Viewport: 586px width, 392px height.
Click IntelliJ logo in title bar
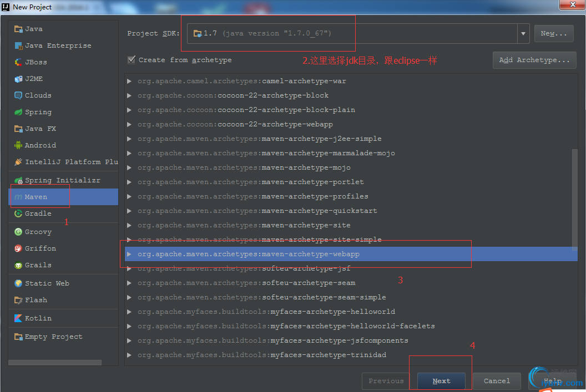click(6, 7)
